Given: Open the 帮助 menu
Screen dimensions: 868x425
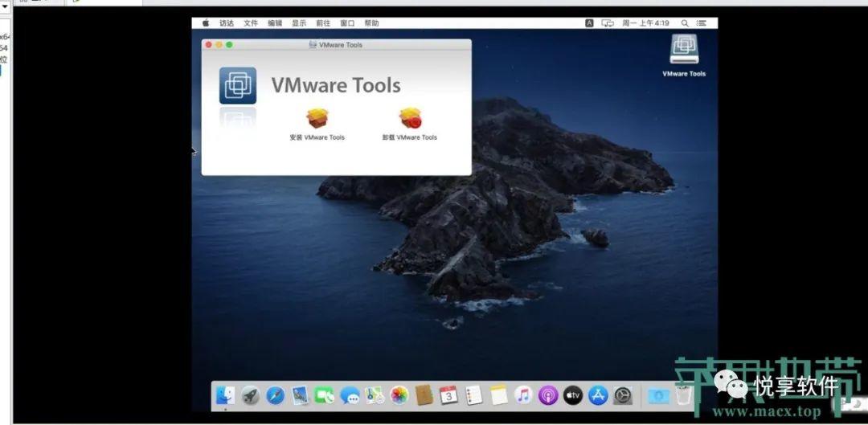Looking at the screenshot, I should coord(371,23).
